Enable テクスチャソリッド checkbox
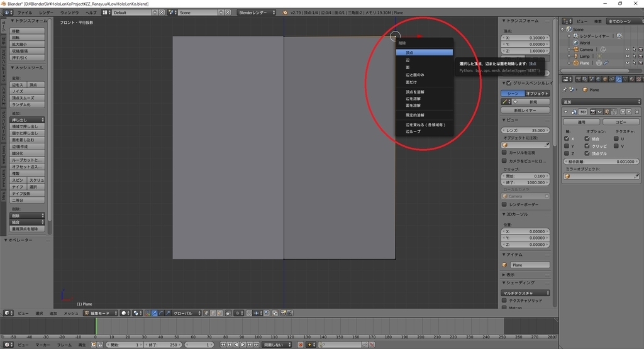This screenshot has width=644, height=349. tap(504, 301)
